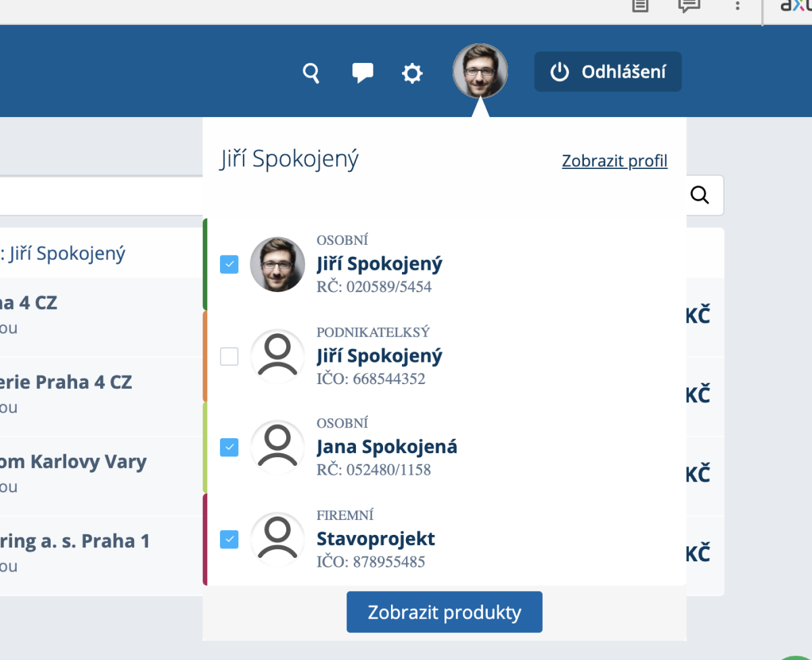Image resolution: width=812 pixels, height=660 pixels.
Task: Select the Jana Spokojená account name
Action: pyautogui.click(x=386, y=447)
